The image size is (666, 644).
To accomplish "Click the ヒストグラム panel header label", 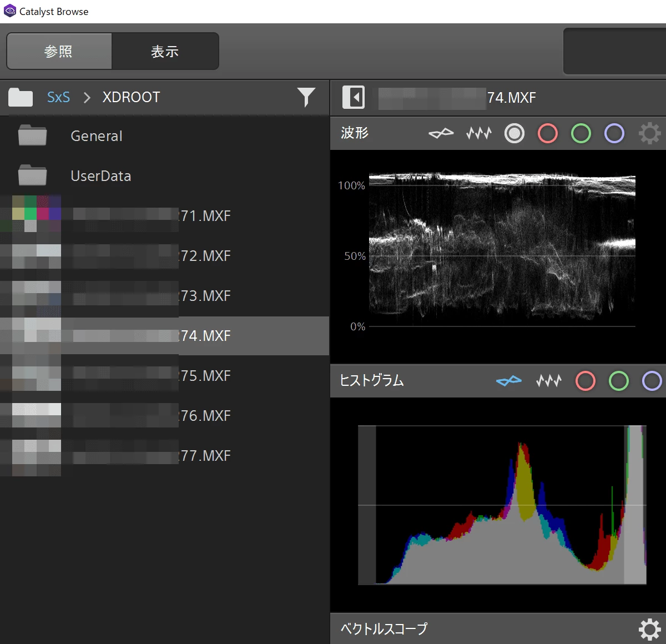I will (372, 381).
